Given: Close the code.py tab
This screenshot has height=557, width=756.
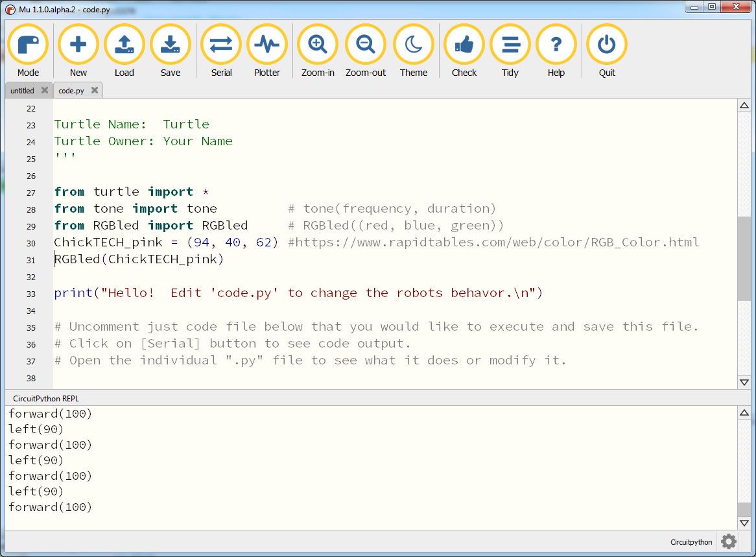Looking at the screenshot, I should pyautogui.click(x=95, y=91).
